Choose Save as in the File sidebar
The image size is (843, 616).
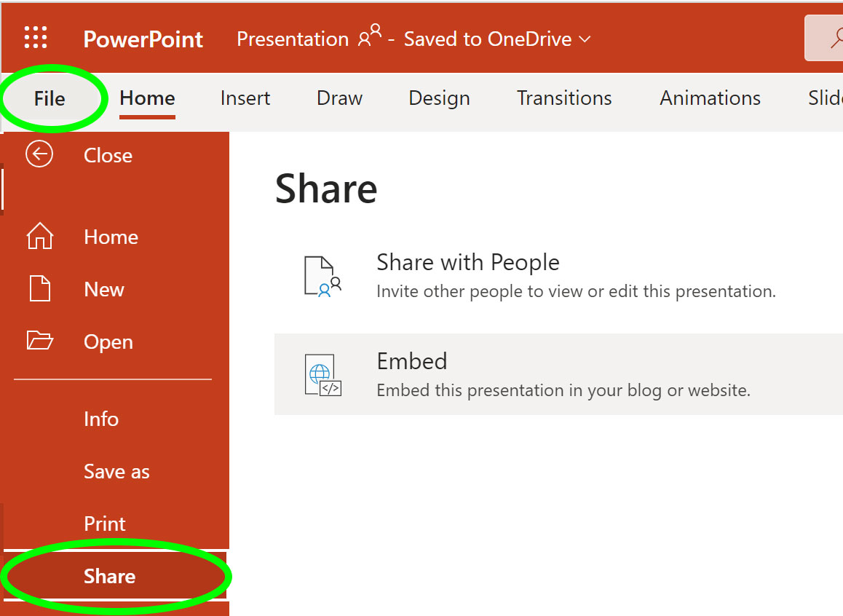point(116,471)
